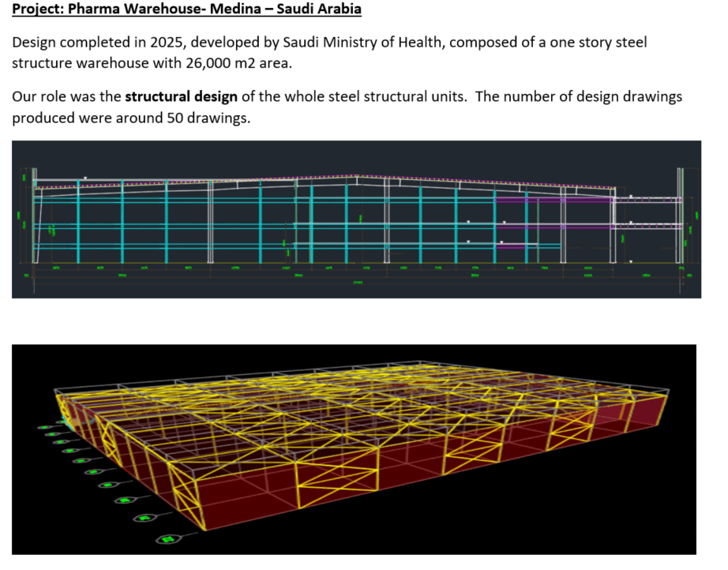Select the roof ridge peak in elevation drawing
728x570 pixels.
tap(356, 177)
